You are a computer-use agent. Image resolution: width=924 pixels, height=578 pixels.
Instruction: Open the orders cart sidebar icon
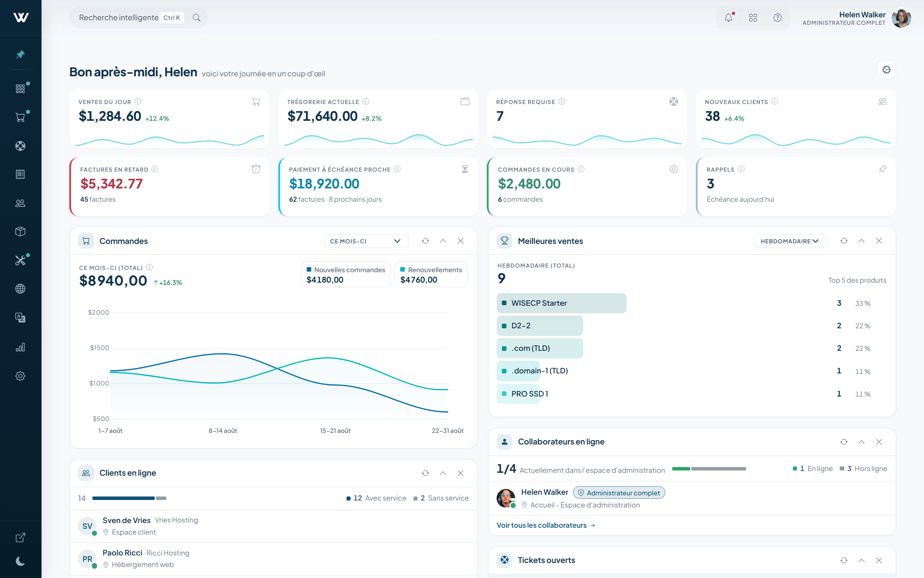tap(21, 117)
